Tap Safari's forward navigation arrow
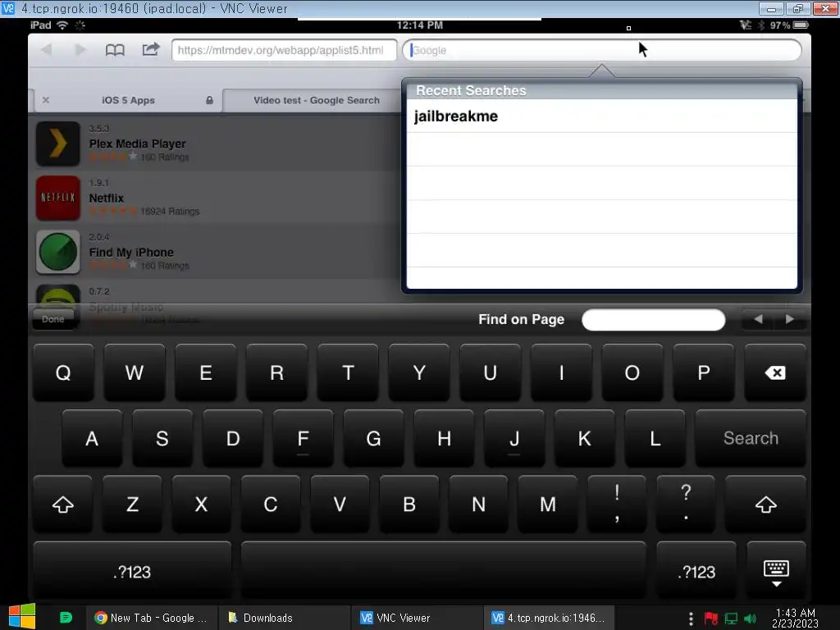The height and width of the screenshot is (630, 840). (80, 50)
